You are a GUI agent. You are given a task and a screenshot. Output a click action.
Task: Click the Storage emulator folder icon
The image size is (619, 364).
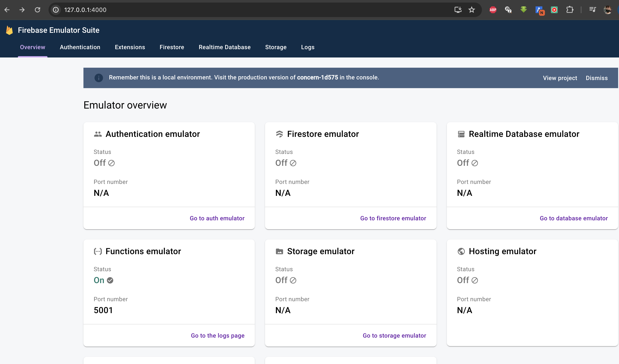(279, 251)
